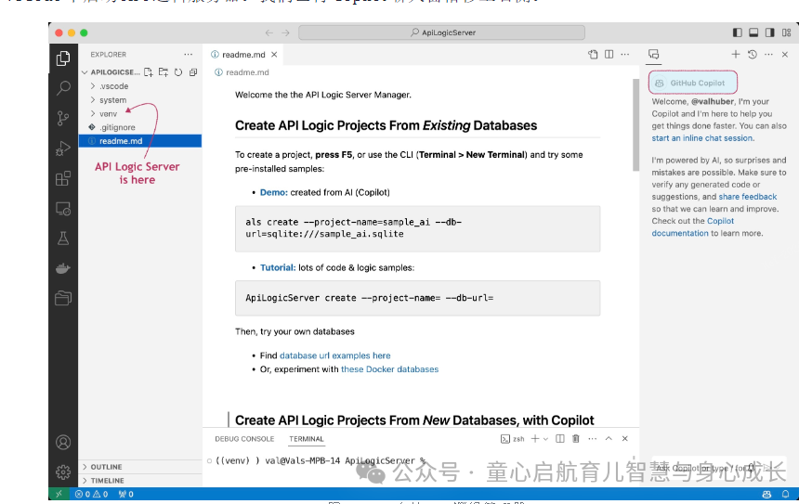The height and width of the screenshot is (504, 812).
Task: Click the remote window status bar button
Action: click(59, 494)
